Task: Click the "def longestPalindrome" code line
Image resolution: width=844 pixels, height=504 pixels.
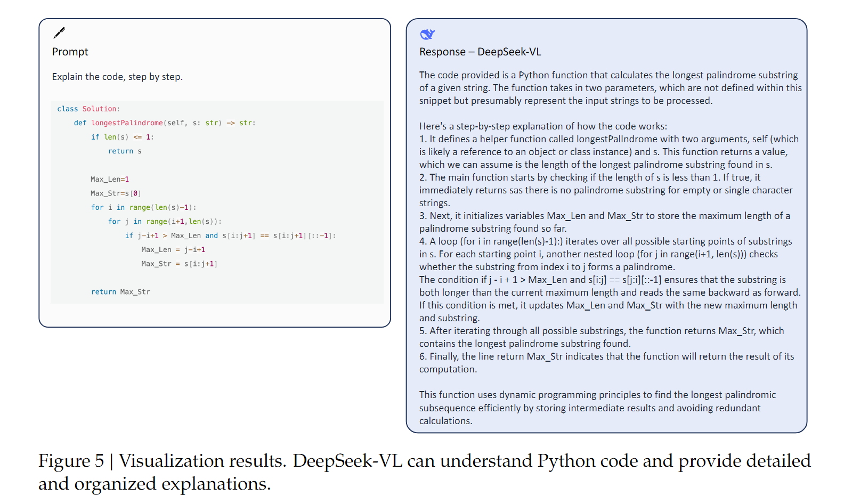Action: coord(165,123)
